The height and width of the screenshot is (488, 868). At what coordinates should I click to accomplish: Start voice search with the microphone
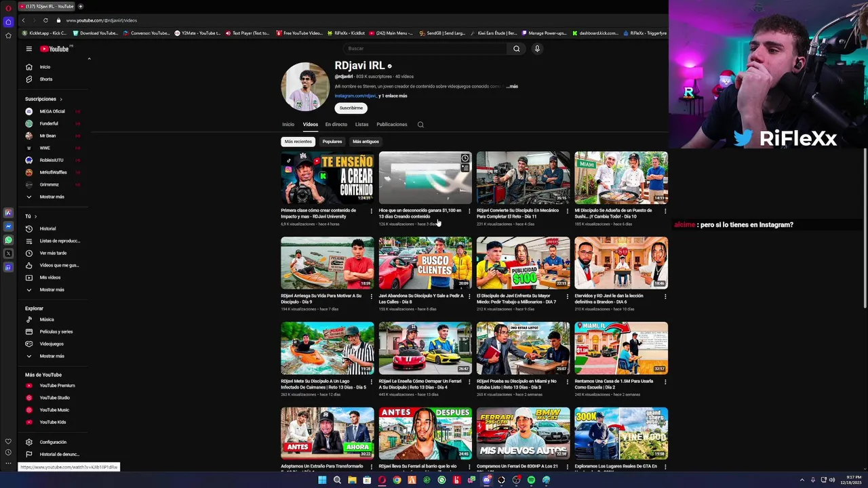click(x=537, y=49)
